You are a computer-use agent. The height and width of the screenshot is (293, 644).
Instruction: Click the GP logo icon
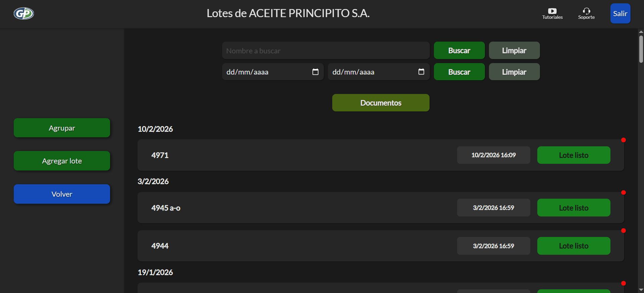[24, 13]
